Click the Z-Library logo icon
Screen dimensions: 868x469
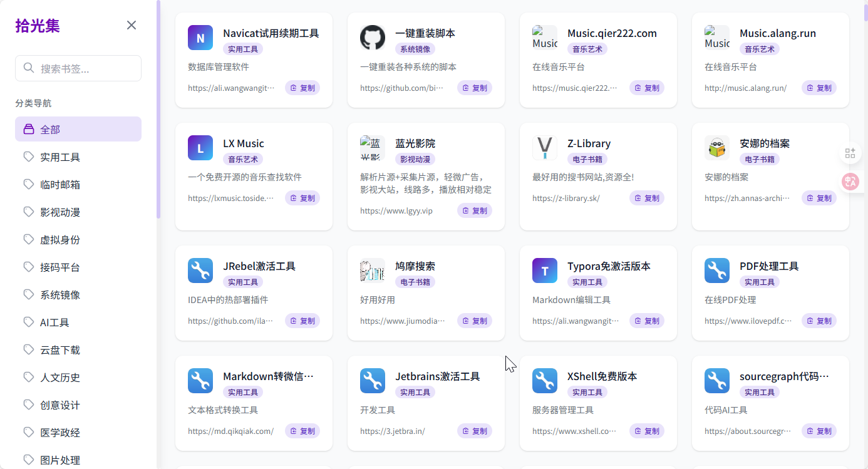(545, 148)
